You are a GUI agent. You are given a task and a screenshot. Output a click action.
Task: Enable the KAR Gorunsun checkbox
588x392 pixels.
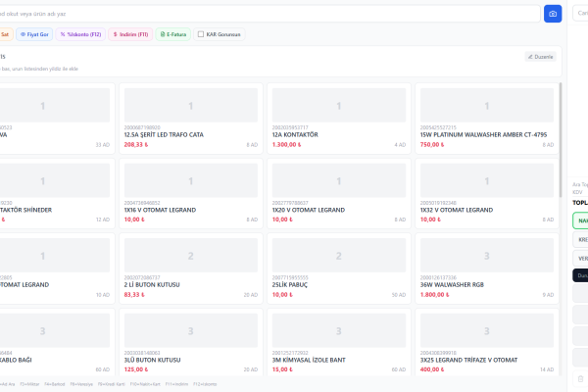click(202, 34)
